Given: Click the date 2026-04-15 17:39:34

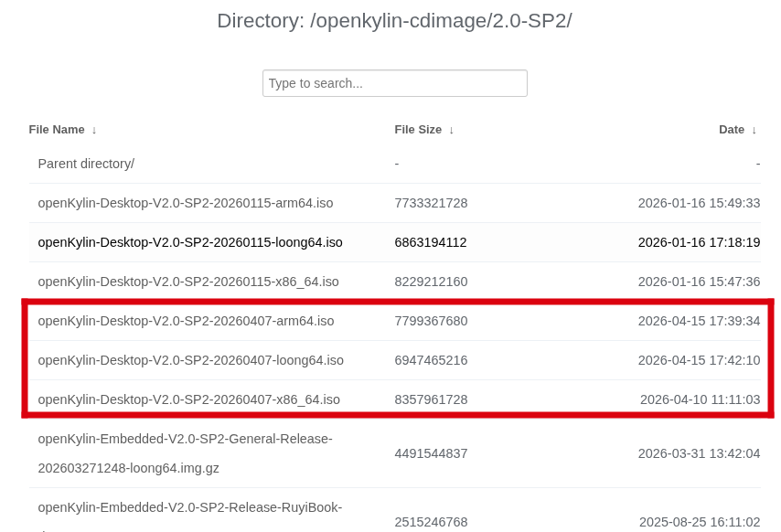Looking at the screenshot, I should coord(699,321).
